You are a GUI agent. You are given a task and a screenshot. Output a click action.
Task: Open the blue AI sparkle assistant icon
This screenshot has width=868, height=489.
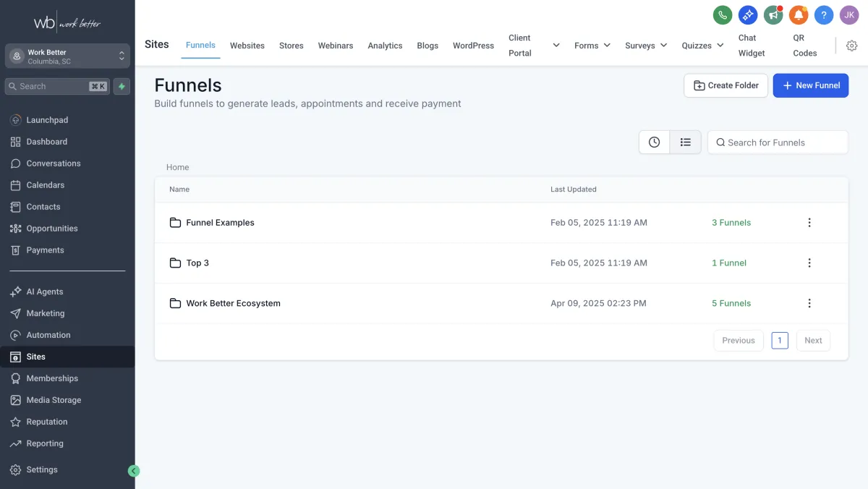pos(747,15)
